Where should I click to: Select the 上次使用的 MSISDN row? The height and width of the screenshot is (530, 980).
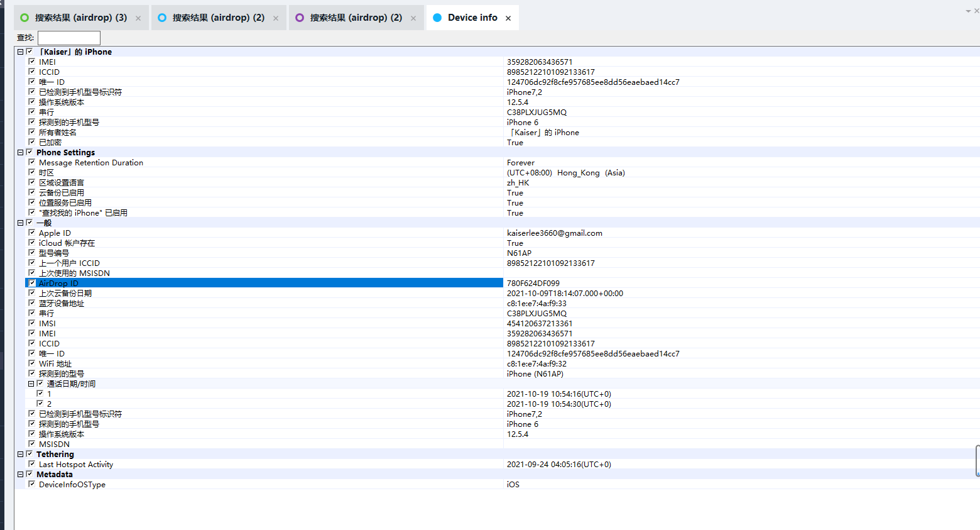click(503, 273)
